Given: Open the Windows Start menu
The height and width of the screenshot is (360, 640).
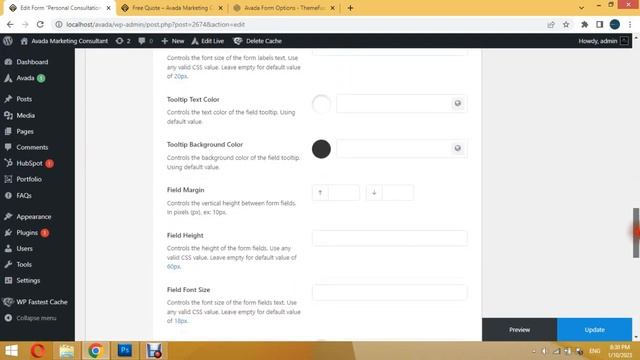Looking at the screenshot, I should [x=11, y=351].
